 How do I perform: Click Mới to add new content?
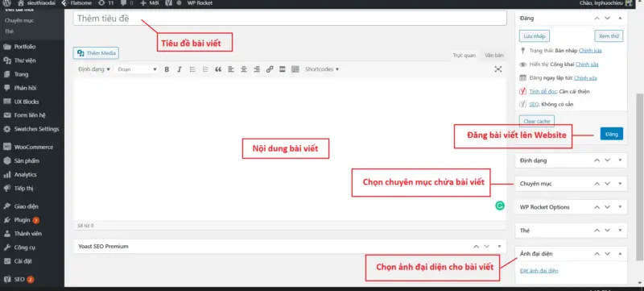coord(149,3)
